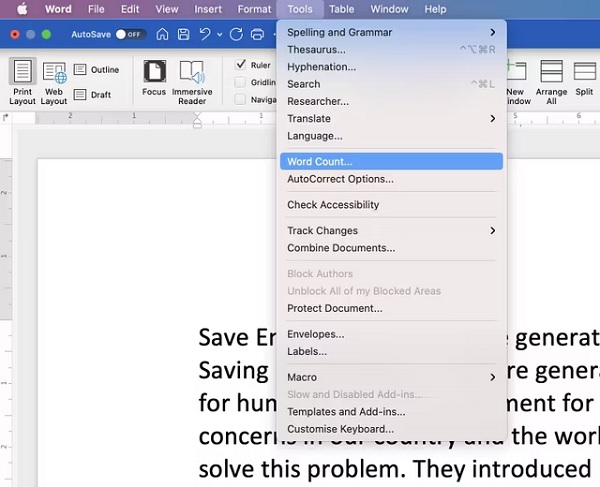Screen dimensions: 600x487
Task: Click the Print icon
Action: (x=257, y=34)
